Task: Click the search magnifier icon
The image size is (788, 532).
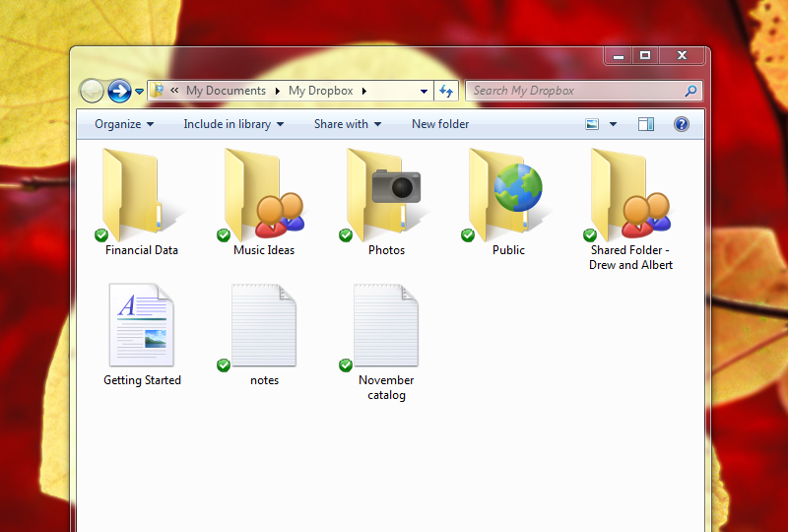Action: tap(691, 91)
